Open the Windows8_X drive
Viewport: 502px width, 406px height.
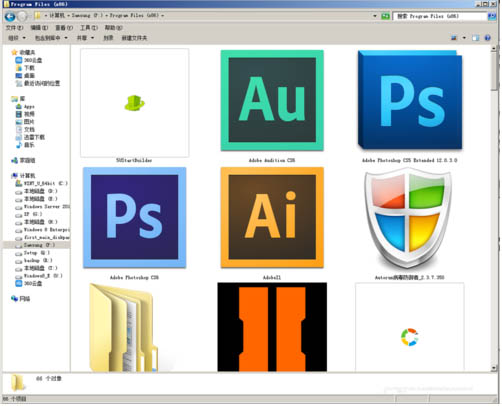coord(39,276)
